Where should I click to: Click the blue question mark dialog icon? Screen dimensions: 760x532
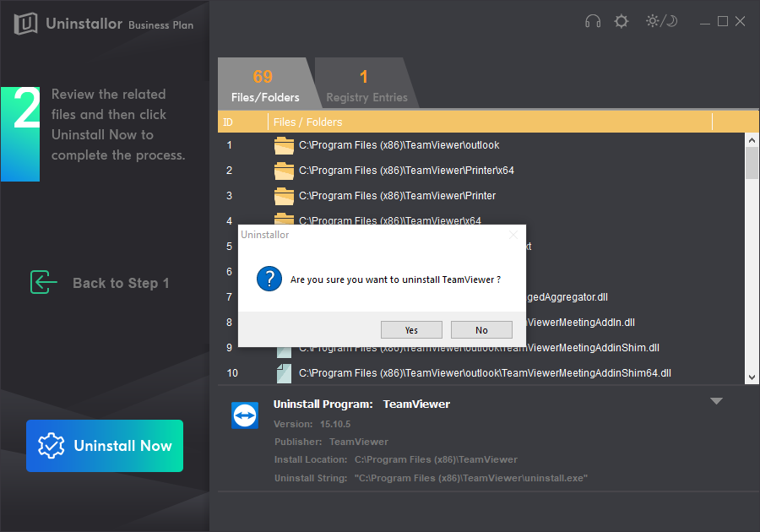[269, 279]
